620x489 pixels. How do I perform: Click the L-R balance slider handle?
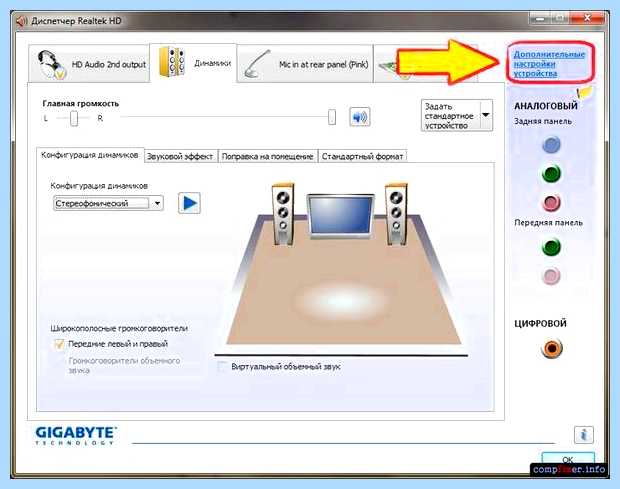[x=74, y=118]
